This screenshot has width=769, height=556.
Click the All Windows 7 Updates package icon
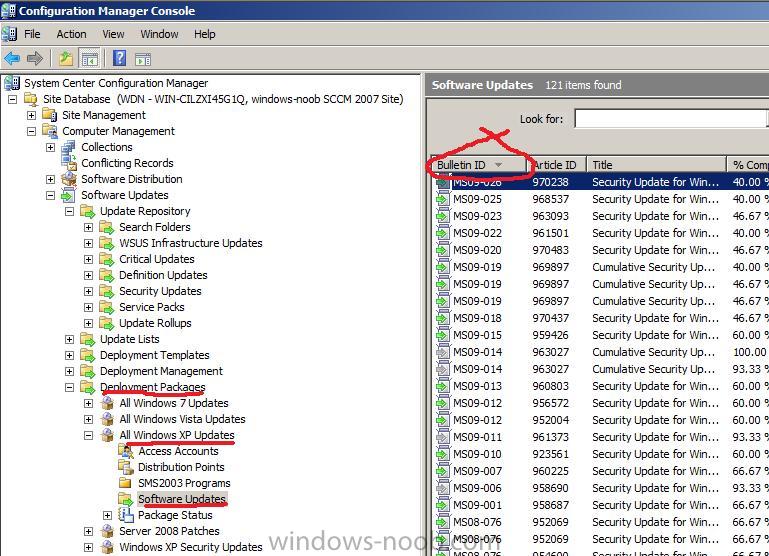[107, 403]
